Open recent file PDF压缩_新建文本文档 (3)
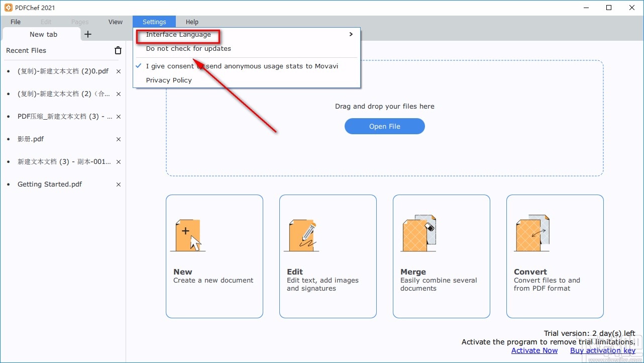The height and width of the screenshot is (363, 644). pyautogui.click(x=65, y=117)
